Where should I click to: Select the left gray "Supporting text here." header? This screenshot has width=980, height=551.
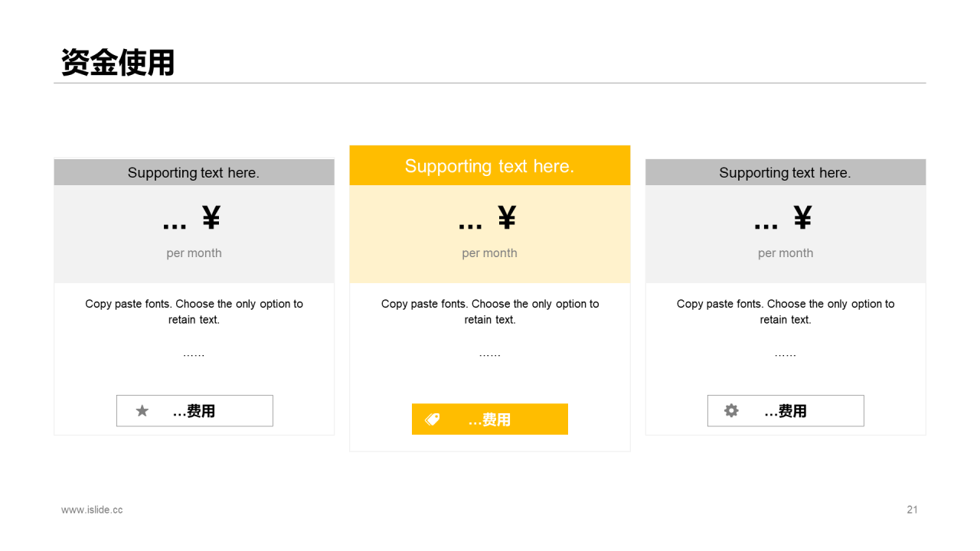pyautogui.click(x=194, y=173)
